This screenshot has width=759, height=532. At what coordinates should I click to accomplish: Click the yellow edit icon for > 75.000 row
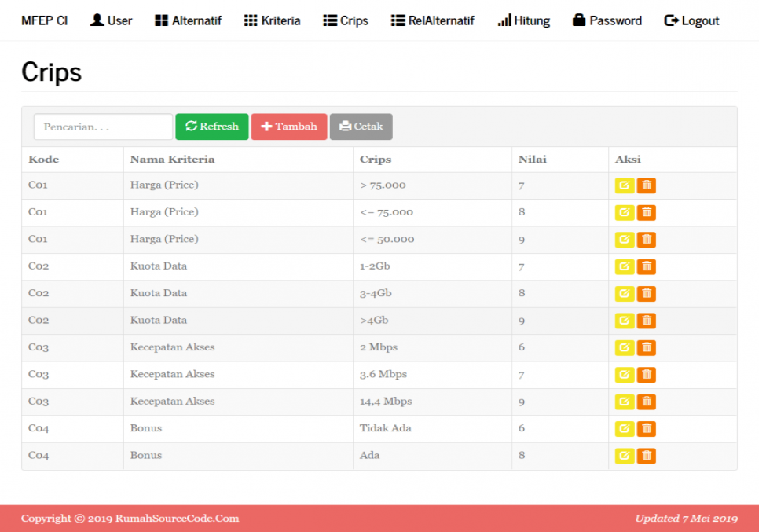624,185
